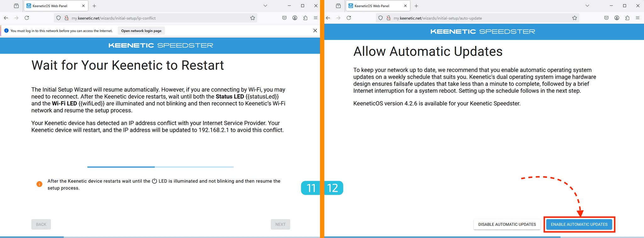Screen dimensions: 644x238
Task: Open network login page button
Action: (141, 31)
